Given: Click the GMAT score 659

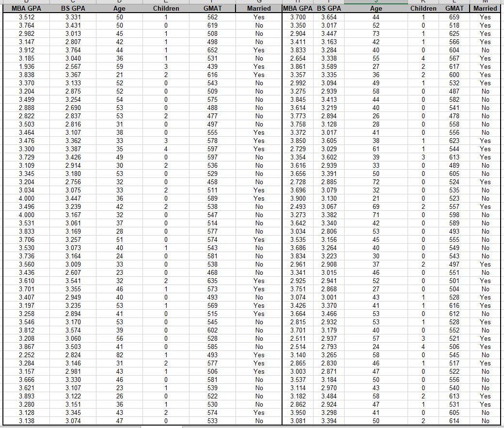Looking at the screenshot, I should coord(454,17).
